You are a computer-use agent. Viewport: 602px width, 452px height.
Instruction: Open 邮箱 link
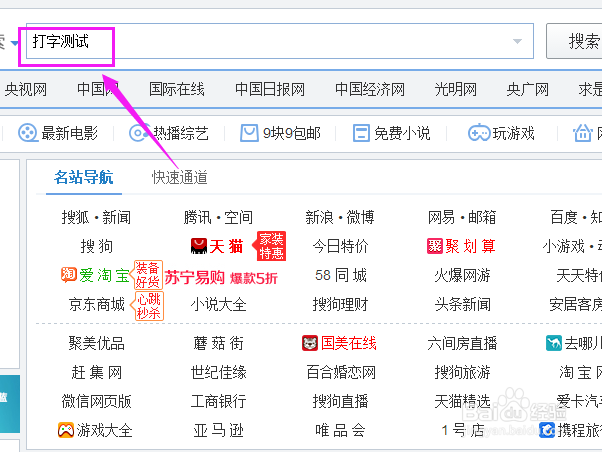point(482,217)
